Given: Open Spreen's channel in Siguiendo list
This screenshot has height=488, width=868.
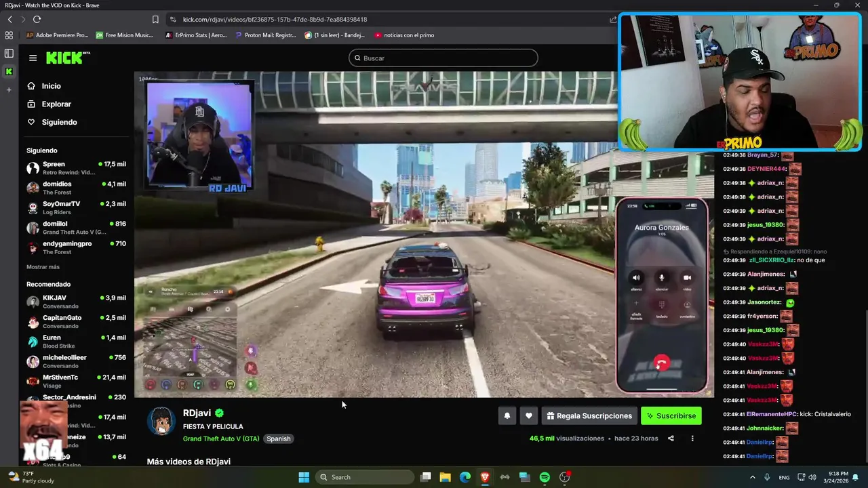Looking at the screenshot, I should [x=76, y=168].
